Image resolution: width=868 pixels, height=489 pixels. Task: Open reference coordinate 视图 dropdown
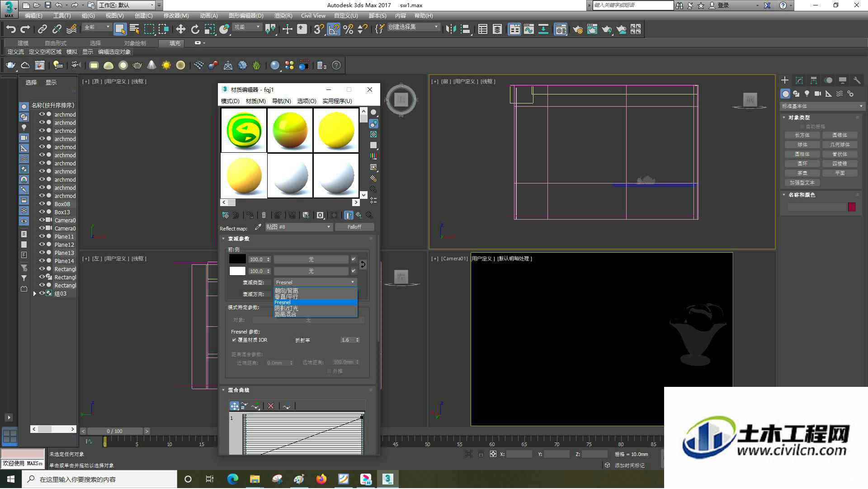coord(247,27)
